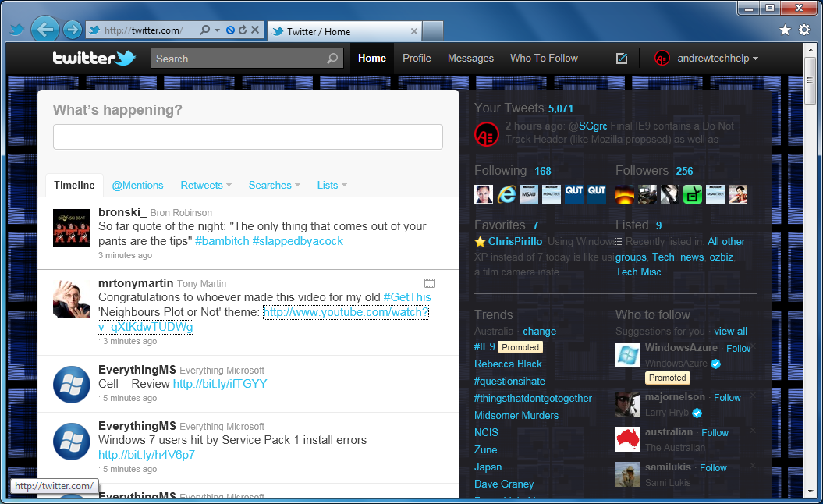Open Messages in navigation bar

pyautogui.click(x=471, y=59)
